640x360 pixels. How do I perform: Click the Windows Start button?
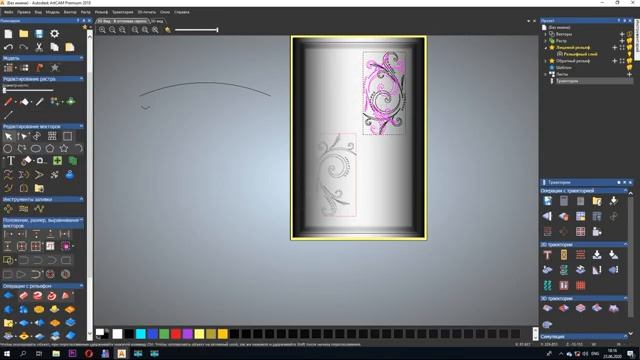[x=7, y=353]
